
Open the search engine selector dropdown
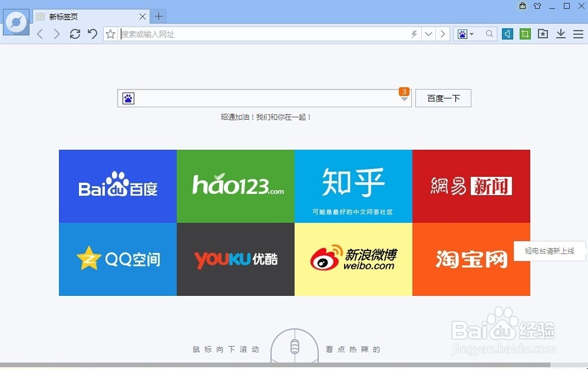click(x=465, y=34)
